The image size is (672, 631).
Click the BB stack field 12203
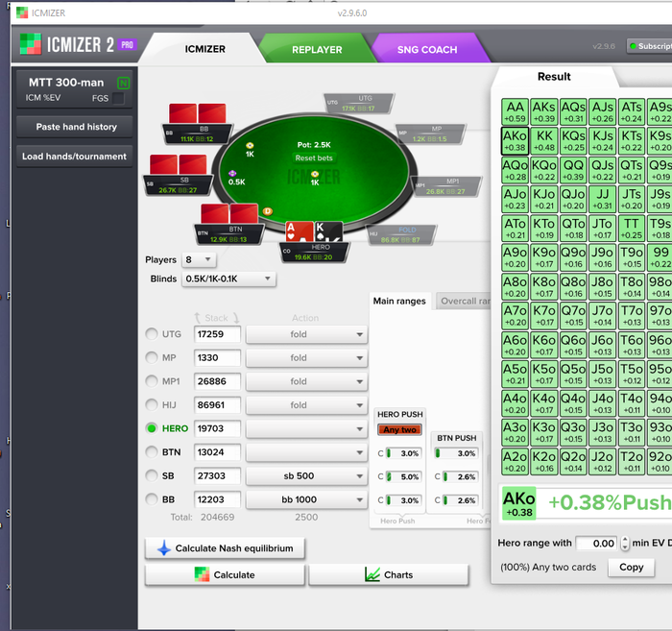(x=217, y=499)
